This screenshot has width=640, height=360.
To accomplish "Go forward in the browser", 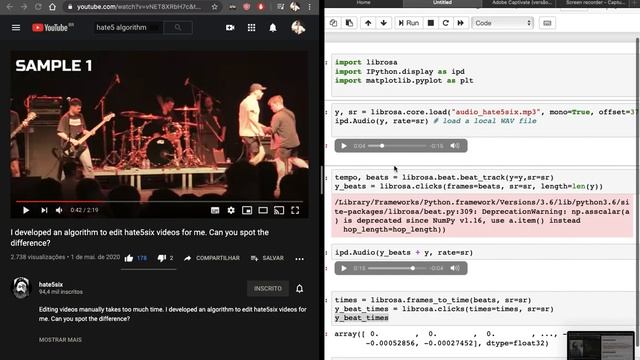I will 24,7.
